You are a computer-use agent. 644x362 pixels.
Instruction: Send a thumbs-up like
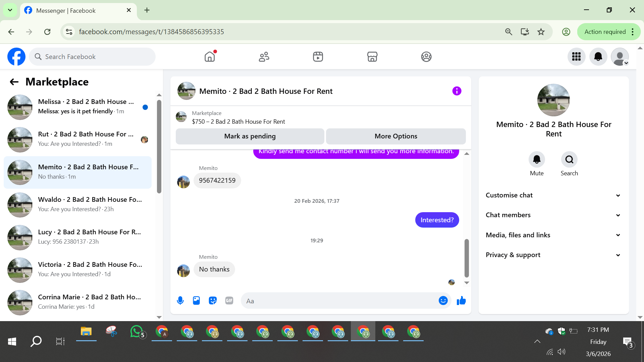pos(461,301)
